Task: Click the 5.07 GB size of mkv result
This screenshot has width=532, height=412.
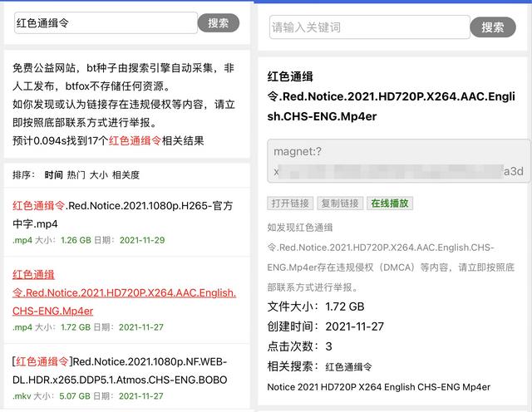Action: pyautogui.click(x=75, y=396)
